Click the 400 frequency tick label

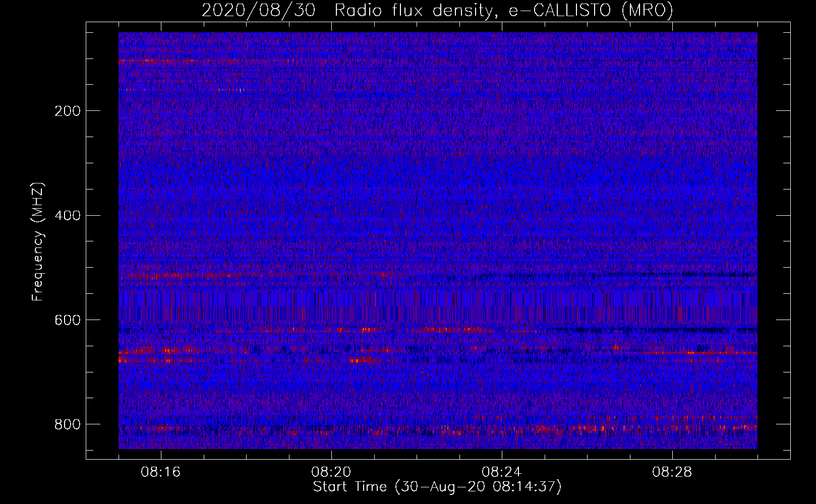pyautogui.click(x=68, y=216)
